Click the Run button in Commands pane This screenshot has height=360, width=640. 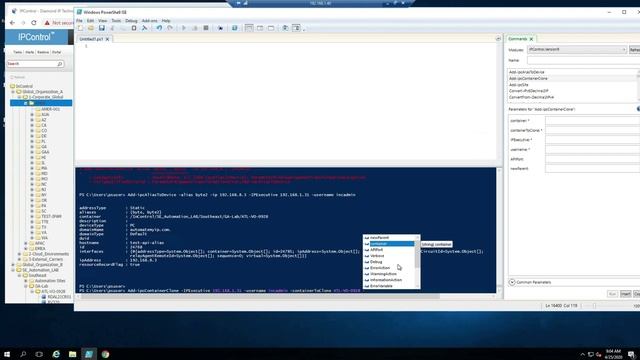point(612,294)
